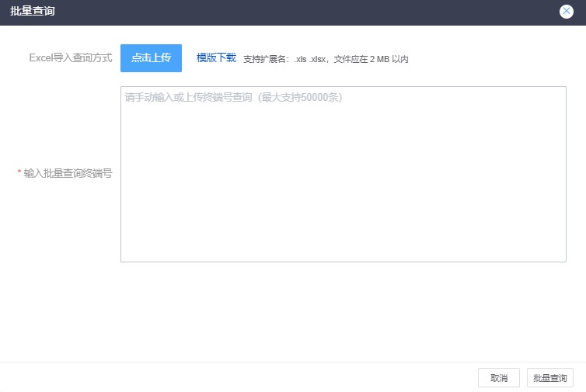Click the 取消 cancel button
Image resolution: width=586 pixels, height=392 pixels.
click(498, 378)
